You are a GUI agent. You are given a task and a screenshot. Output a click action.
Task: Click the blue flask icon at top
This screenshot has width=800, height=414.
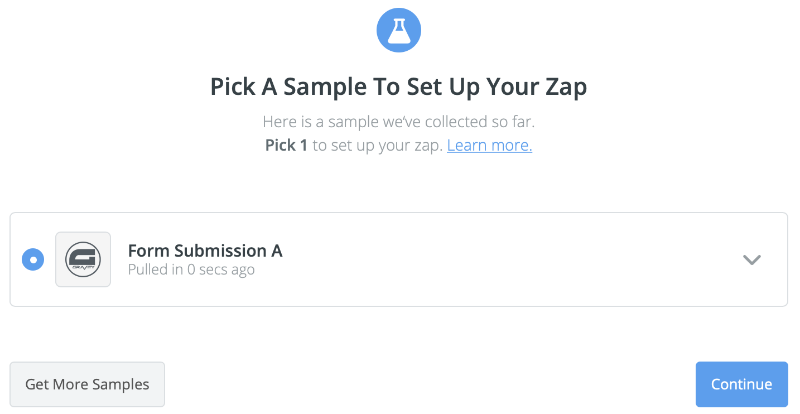398,30
